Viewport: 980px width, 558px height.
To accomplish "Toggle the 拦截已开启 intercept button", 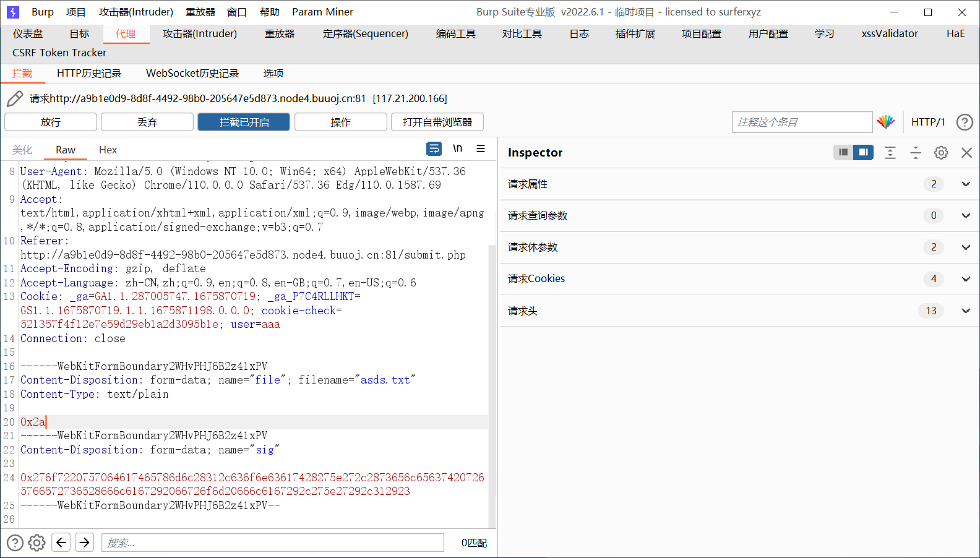I will [244, 122].
